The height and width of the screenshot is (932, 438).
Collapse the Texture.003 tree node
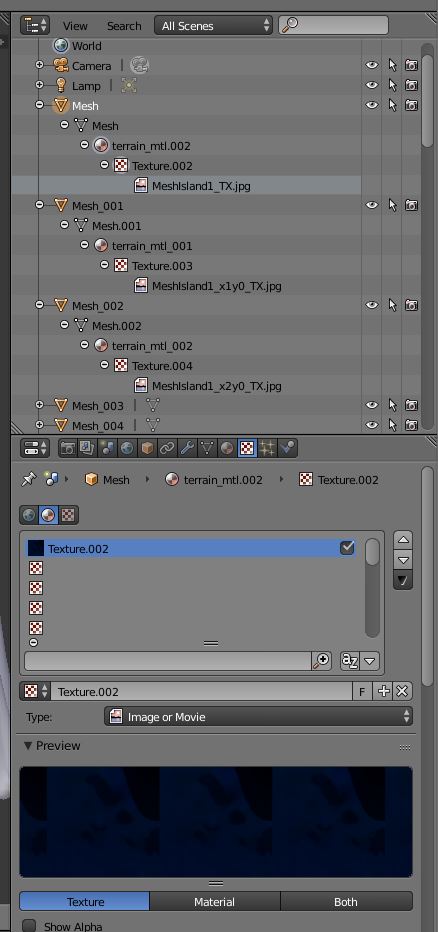pyautogui.click(x=105, y=265)
